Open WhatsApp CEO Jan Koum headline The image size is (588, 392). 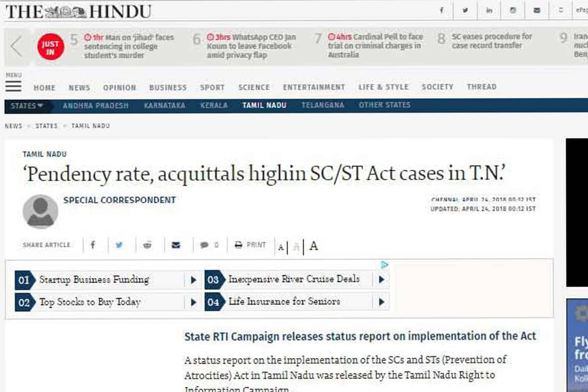(251, 46)
